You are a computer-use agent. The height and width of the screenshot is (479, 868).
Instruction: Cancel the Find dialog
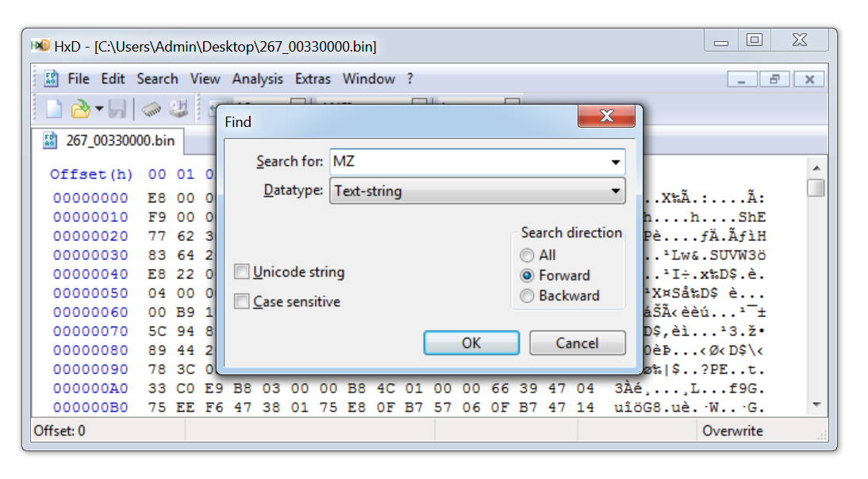pyautogui.click(x=577, y=343)
